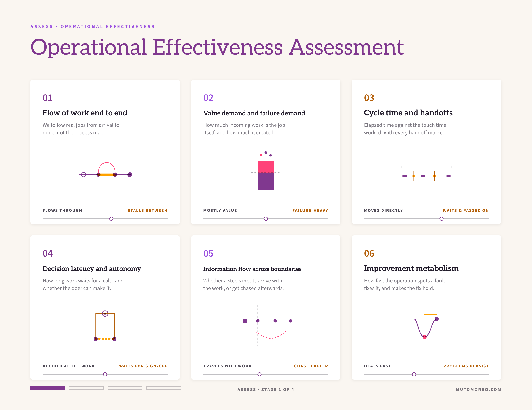The image size is (532, 410).
Task: Click the 'Cycle time and handoffs' heading
Action: click(x=408, y=113)
